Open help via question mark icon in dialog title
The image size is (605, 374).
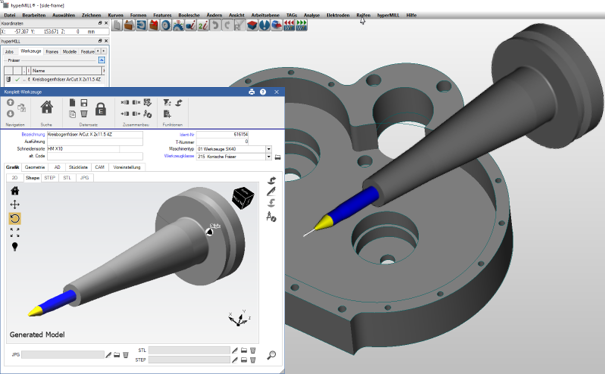[x=263, y=92]
